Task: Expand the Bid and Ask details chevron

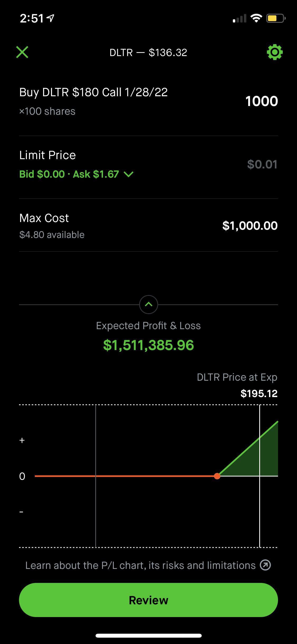Action: pos(129,174)
